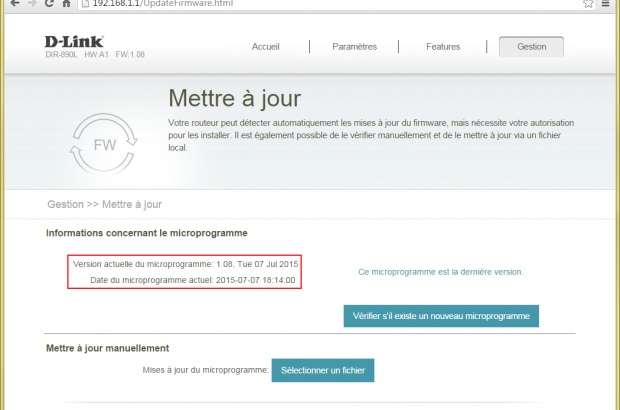Click the Gestion >> Mettre à jour breadcrumb
Image resolution: width=620 pixels, height=410 pixels.
[104, 204]
